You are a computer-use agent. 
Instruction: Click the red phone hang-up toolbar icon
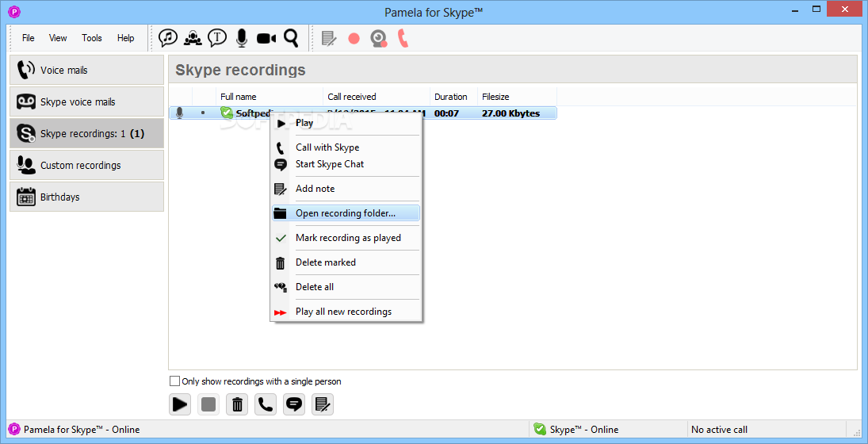point(403,38)
